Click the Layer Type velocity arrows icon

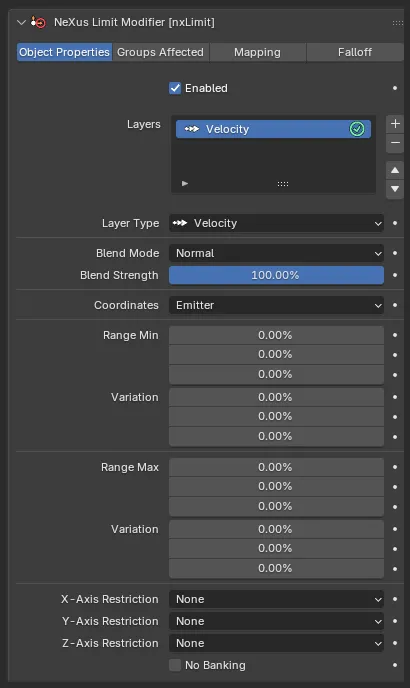[180, 223]
